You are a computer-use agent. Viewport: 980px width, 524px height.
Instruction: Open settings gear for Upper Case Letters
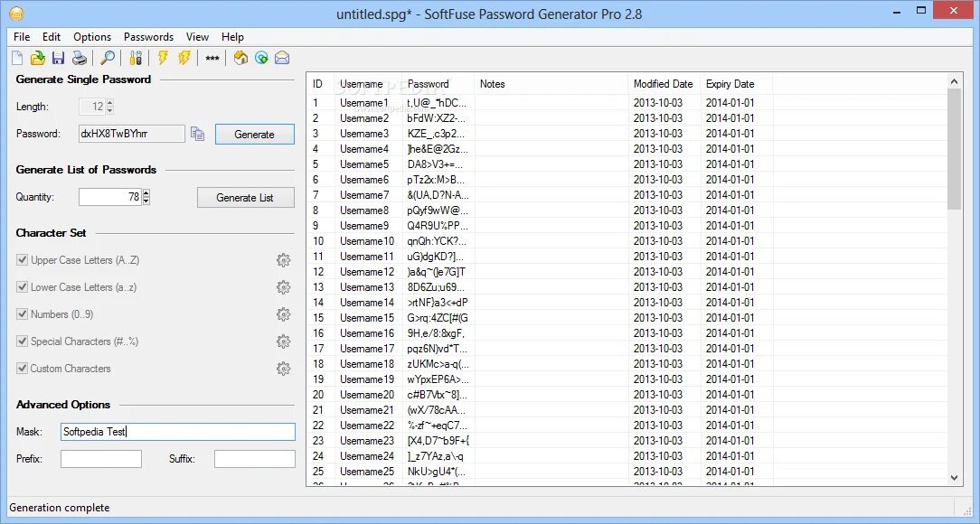[284, 260]
